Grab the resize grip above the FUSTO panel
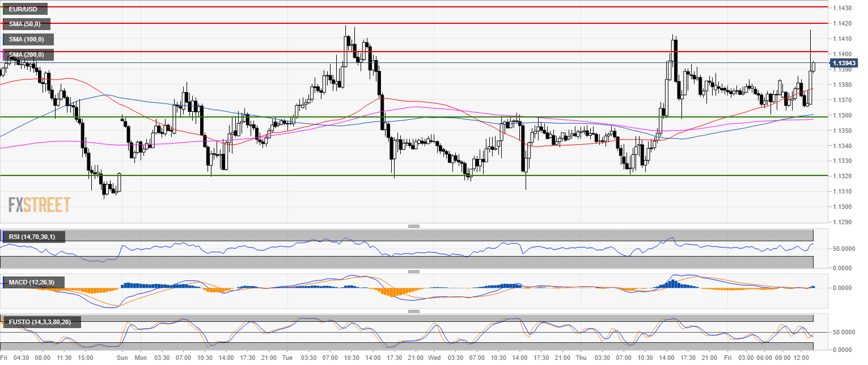Image resolution: width=868 pixels, height=365 pixels. click(x=414, y=311)
